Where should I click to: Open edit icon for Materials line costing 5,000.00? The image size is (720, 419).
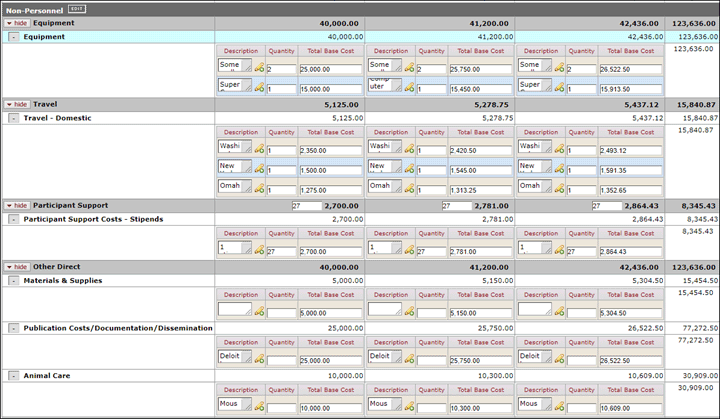point(259,311)
